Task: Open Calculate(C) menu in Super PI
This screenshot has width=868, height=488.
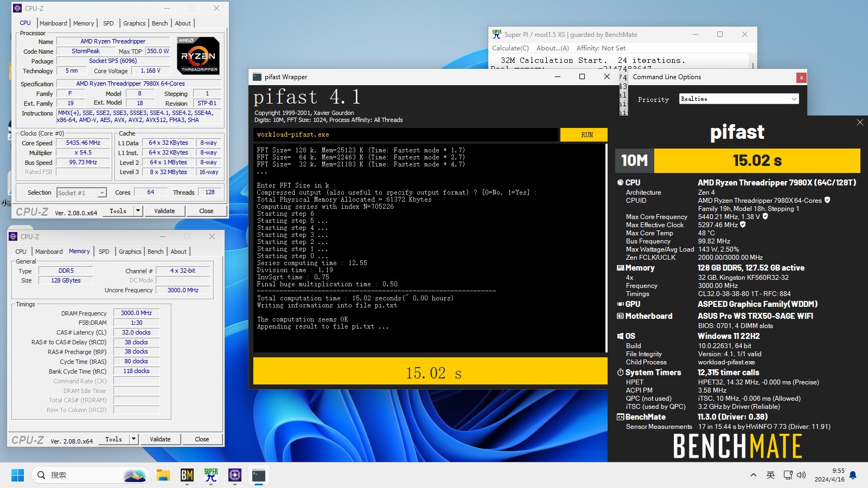Action: coord(510,48)
